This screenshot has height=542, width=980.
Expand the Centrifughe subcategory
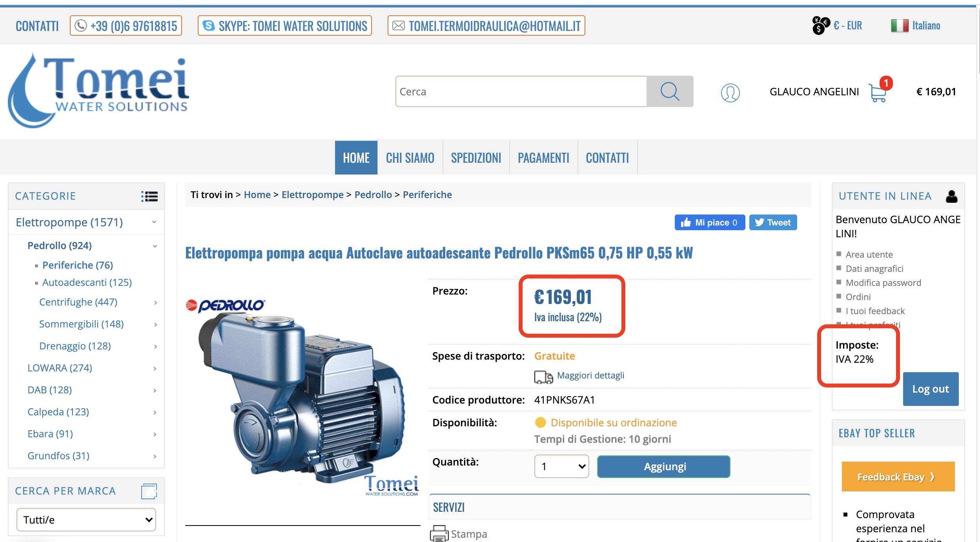[x=155, y=302]
